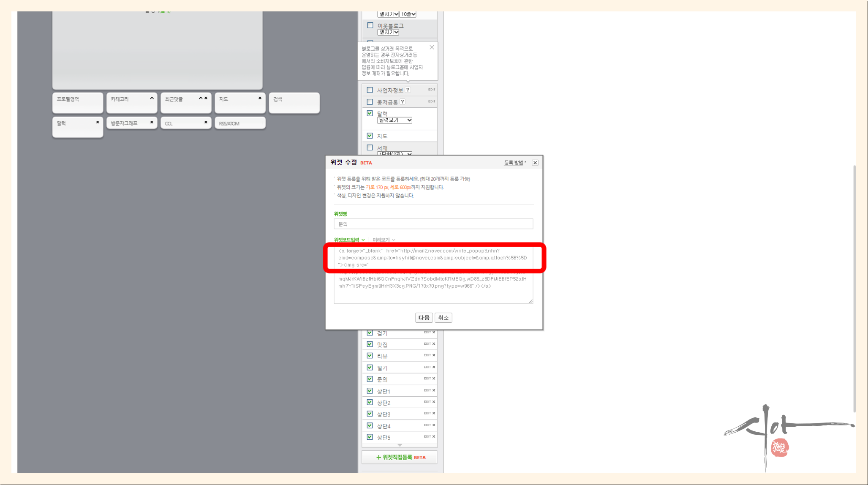This screenshot has width=868, height=485.
Task: Open the 펼치기 dropdown under 이웃블로그
Action: click(388, 32)
